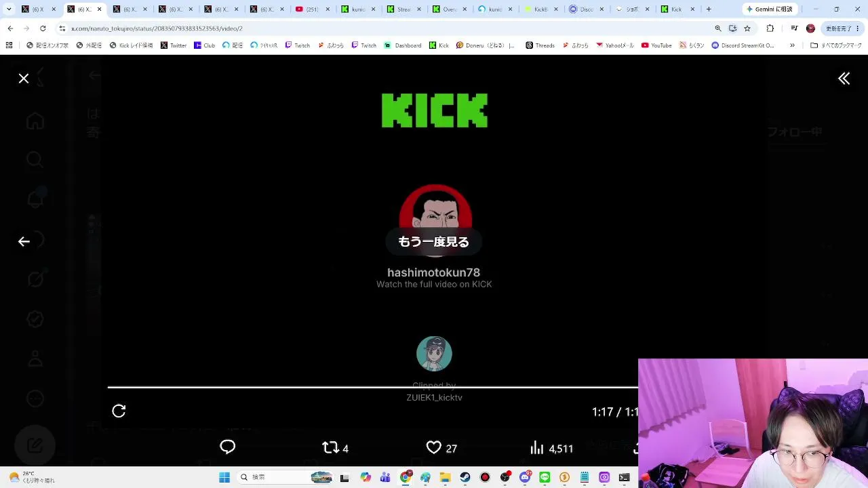Open the すべてのブックマーク folder
Screen dimensions: 868x488
click(x=836, y=45)
